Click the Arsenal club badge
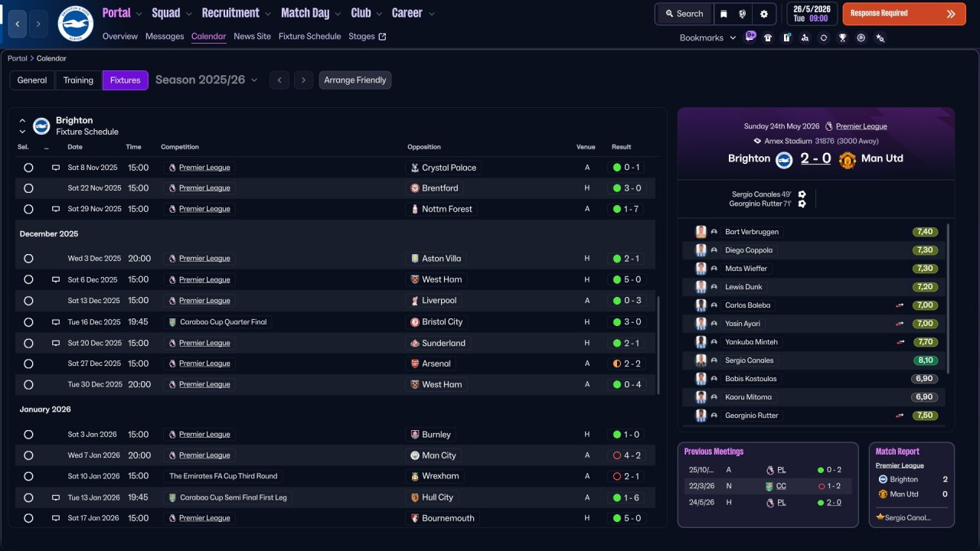This screenshot has height=551, width=980. (415, 364)
